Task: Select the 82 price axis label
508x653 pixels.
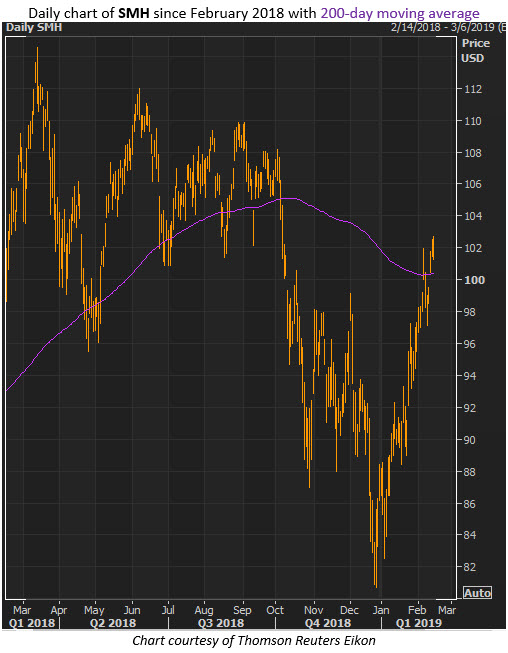Action: click(470, 567)
